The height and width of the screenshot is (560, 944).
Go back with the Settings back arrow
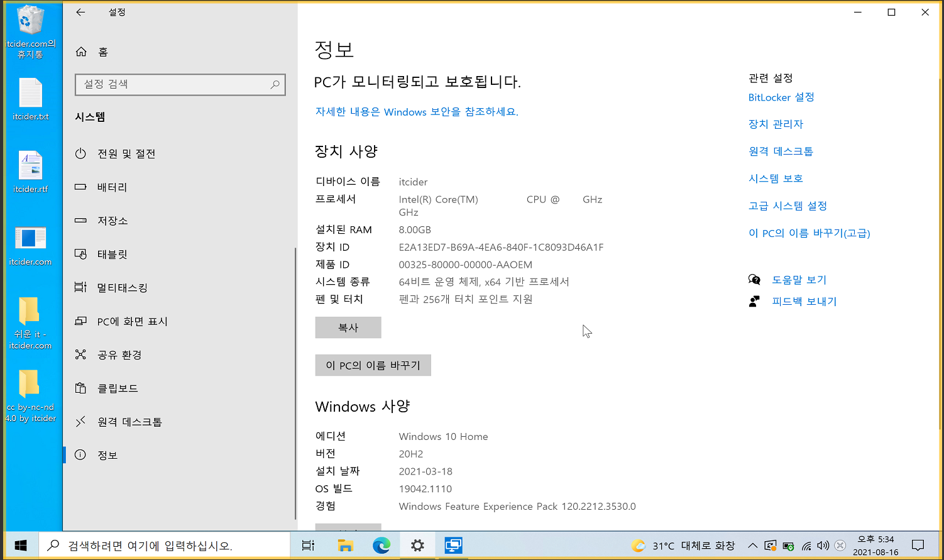coord(80,12)
